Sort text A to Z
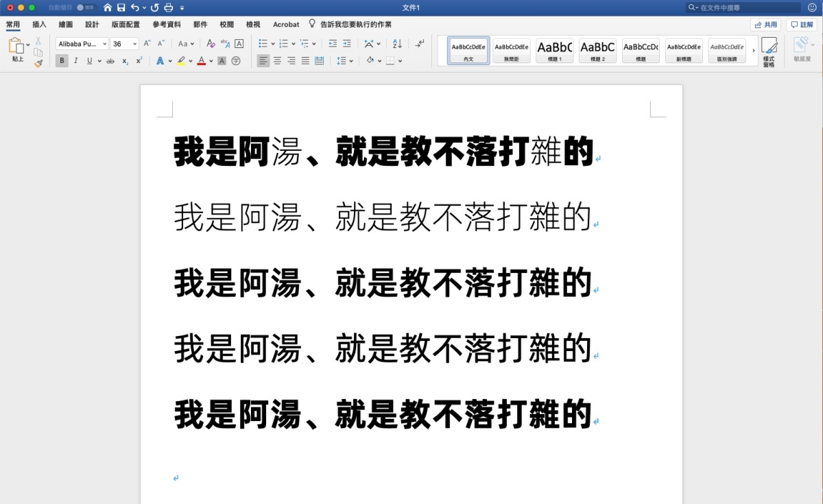The height and width of the screenshot is (504, 823). coord(397,43)
